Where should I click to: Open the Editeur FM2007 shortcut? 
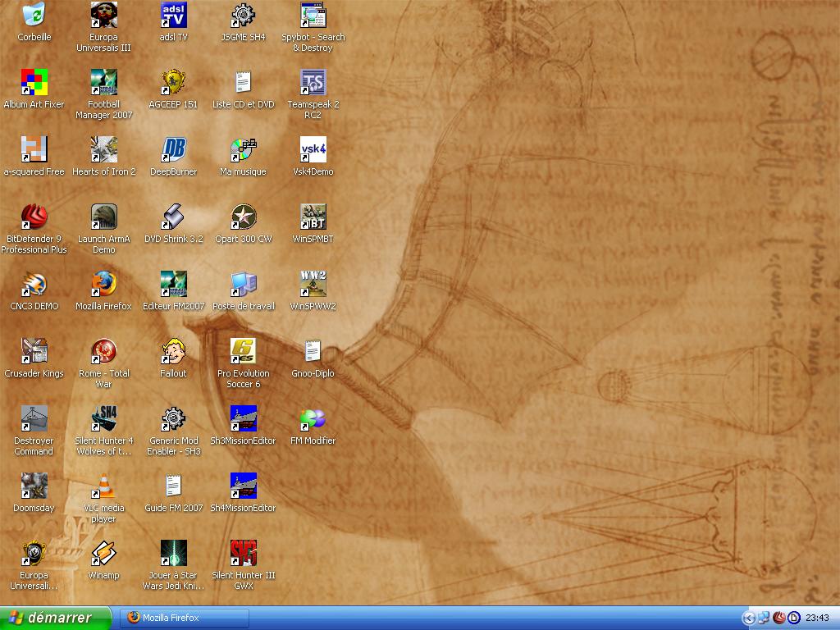[174, 284]
